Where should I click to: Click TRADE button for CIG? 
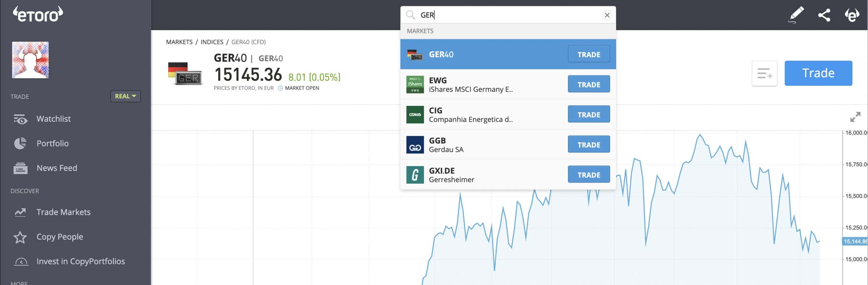coord(589,115)
